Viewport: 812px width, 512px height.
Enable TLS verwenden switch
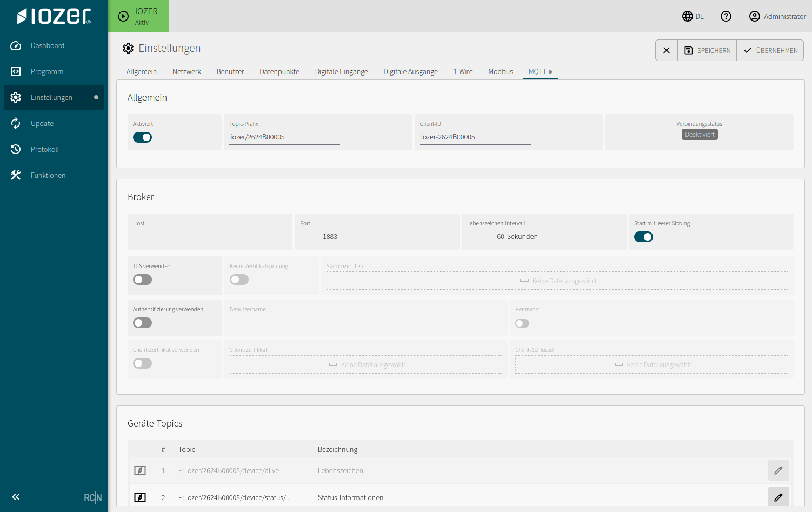point(143,280)
